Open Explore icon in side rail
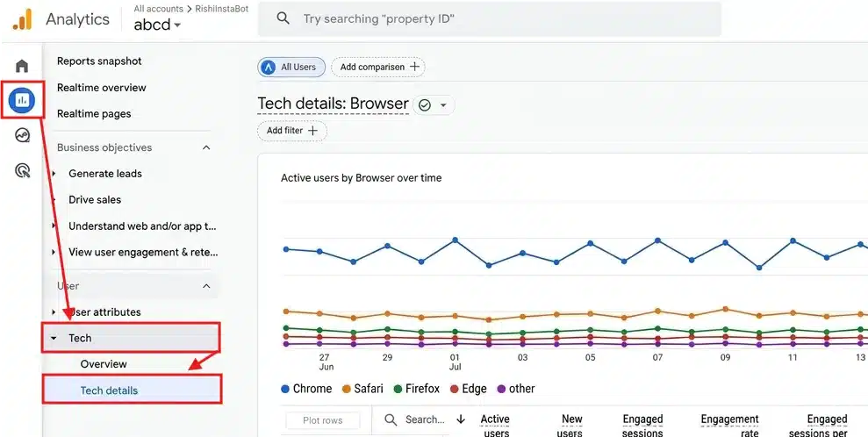Image resolution: width=868 pixels, height=437 pixels. (22, 135)
